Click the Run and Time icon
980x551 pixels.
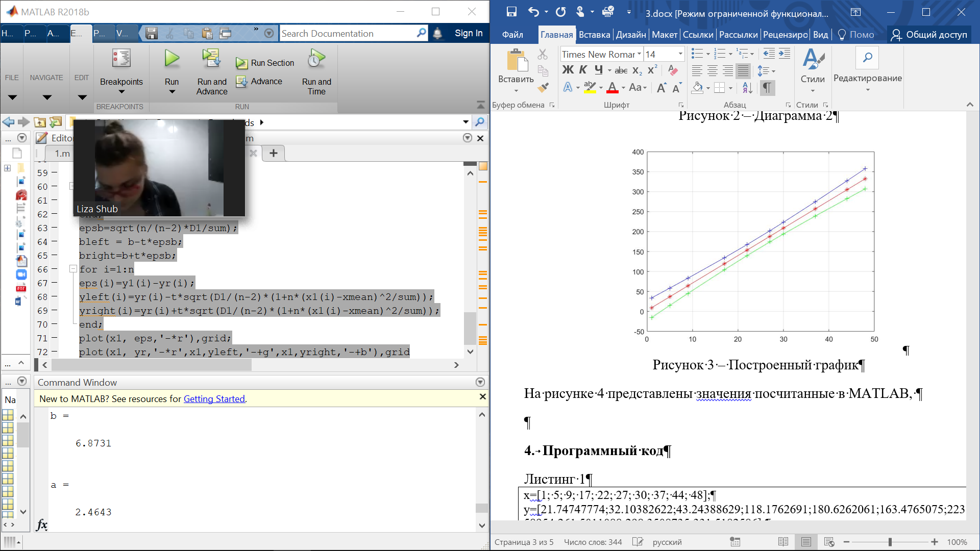click(x=316, y=59)
